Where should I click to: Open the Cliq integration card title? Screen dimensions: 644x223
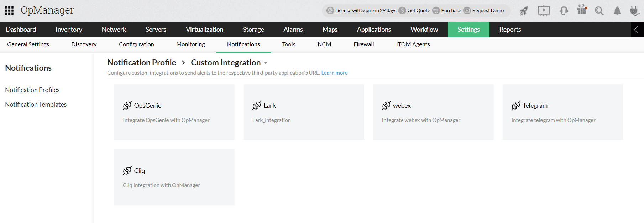pos(140,171)
